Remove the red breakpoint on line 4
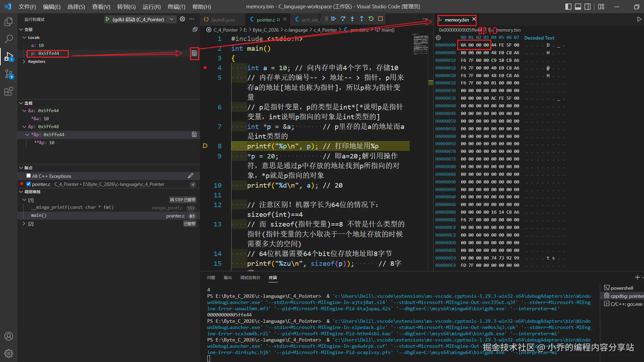The height and width of the screenshot is (362, 644). [x=205, y=68]
